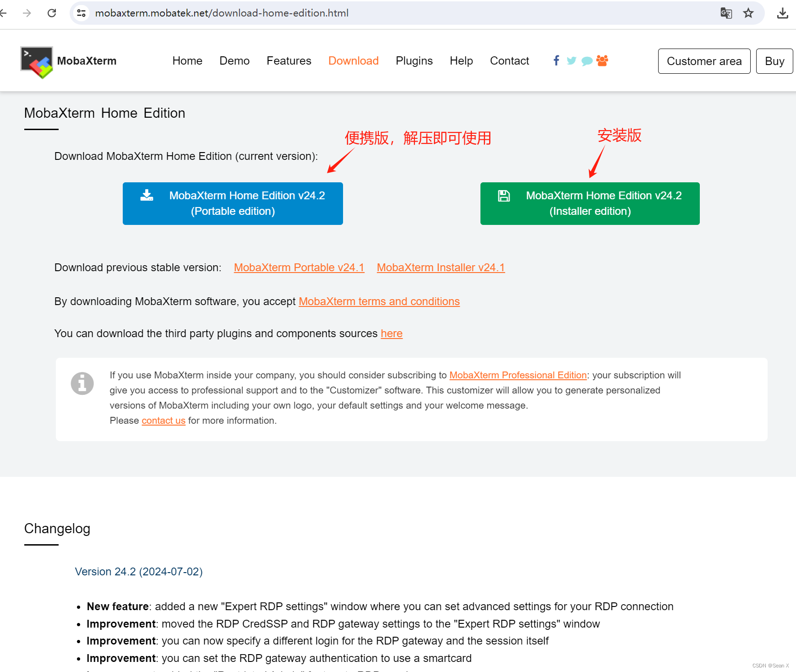
Task: Click the Changelog section heading
Action: click(57, 529)
